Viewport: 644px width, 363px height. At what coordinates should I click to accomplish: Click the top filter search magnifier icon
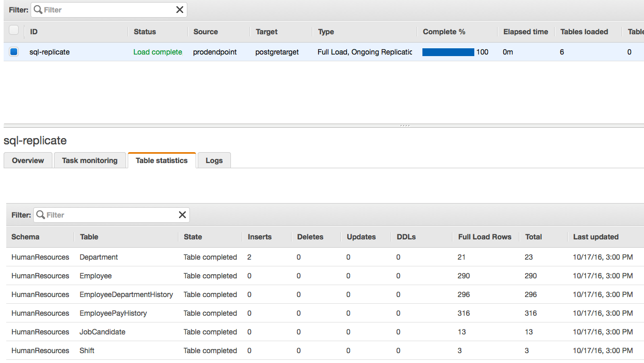click(x=38, y=10)
